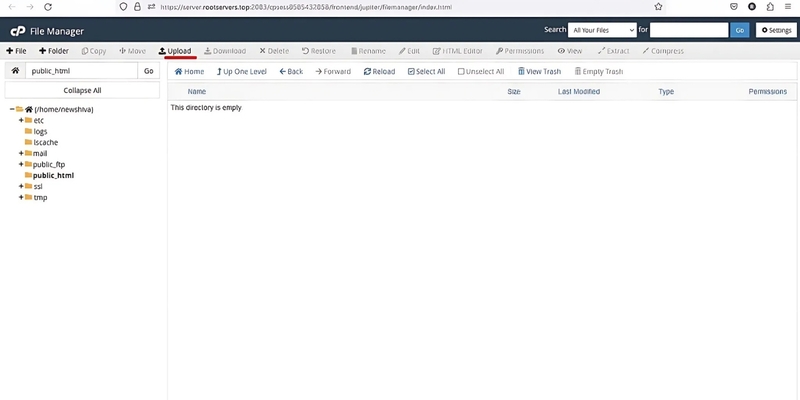Select the public_html folder in the tree
The height and width of the screenshot is (400, 800).
click(53, 175)
